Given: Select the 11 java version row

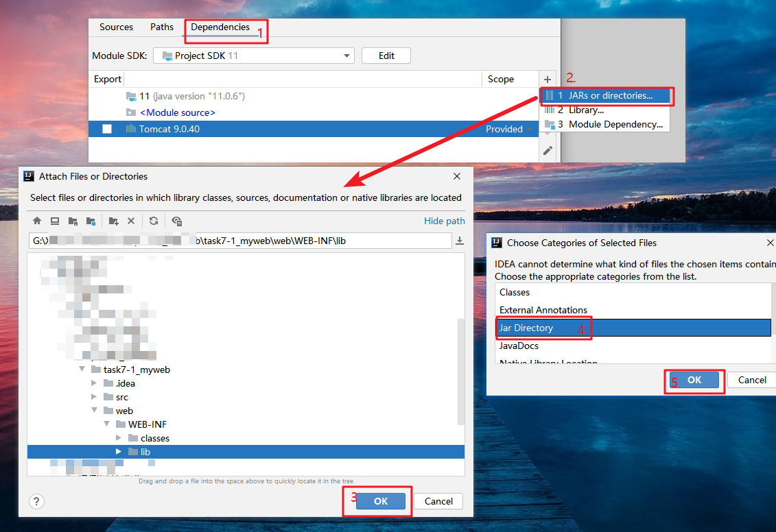Looking at the screenshot, I should (314, 97).
